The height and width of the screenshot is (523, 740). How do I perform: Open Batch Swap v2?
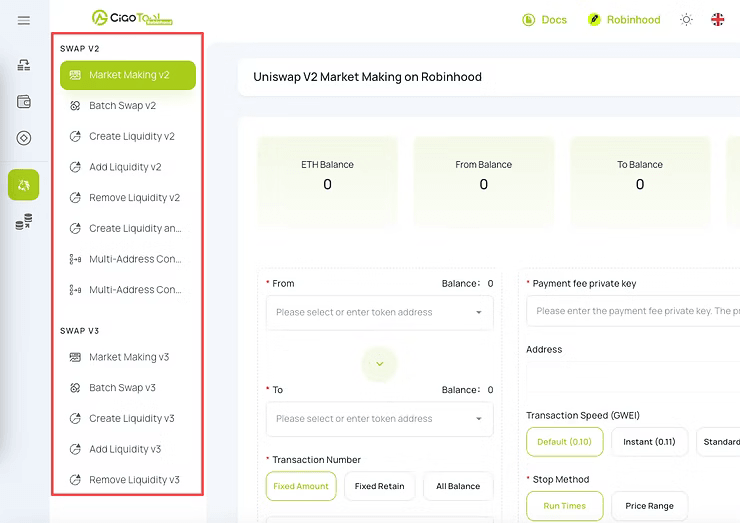click(x=128, y=106)
